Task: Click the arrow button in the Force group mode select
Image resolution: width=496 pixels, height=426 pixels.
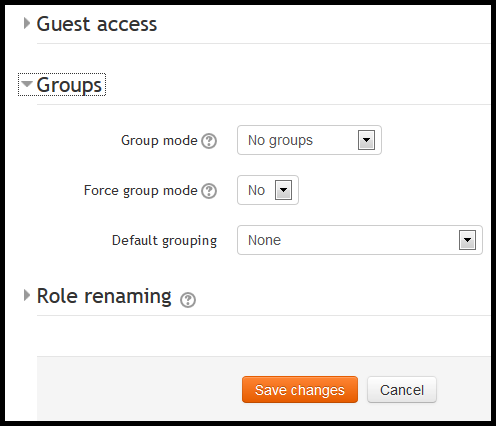Action: pyautogui.click(x=283, y=190)
